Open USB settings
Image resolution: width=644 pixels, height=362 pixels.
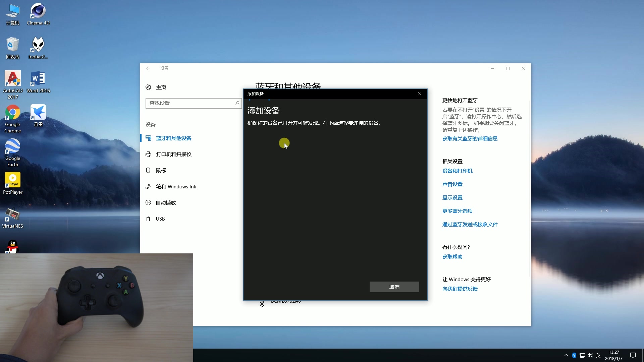160,219
